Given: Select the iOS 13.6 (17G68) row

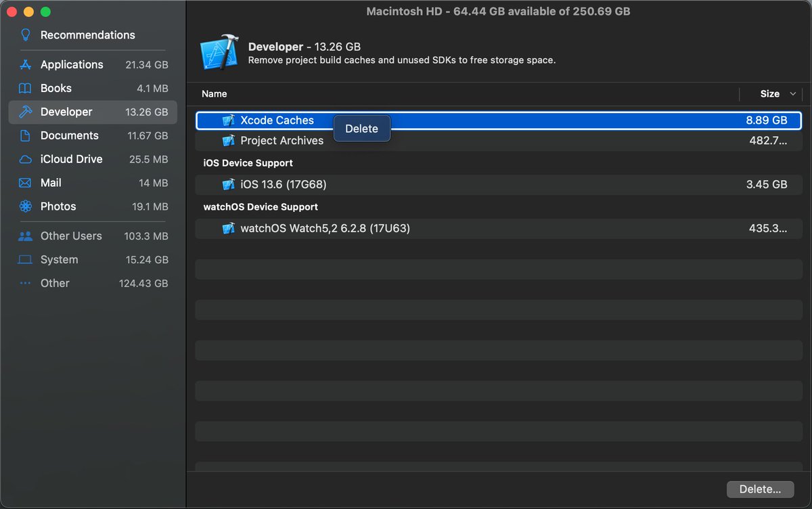Looking at the screenshot, I should coord(499,185).
